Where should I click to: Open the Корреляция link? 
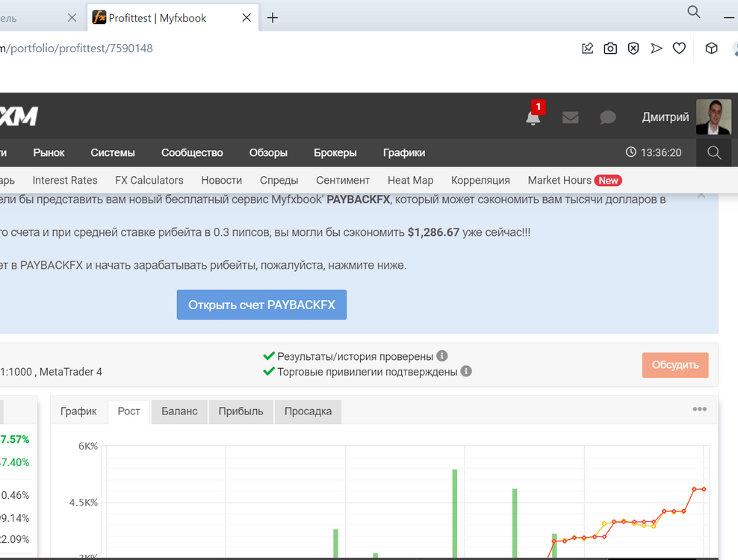[480, 180]
